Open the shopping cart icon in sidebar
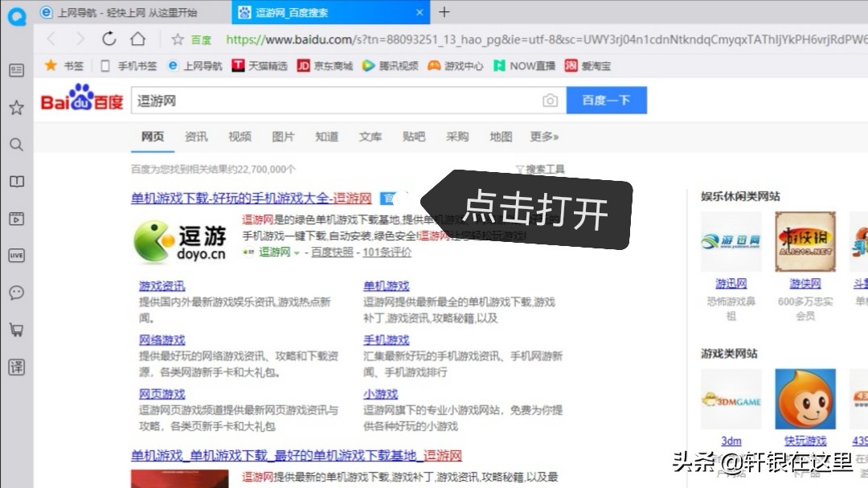 tap(16, 330)
